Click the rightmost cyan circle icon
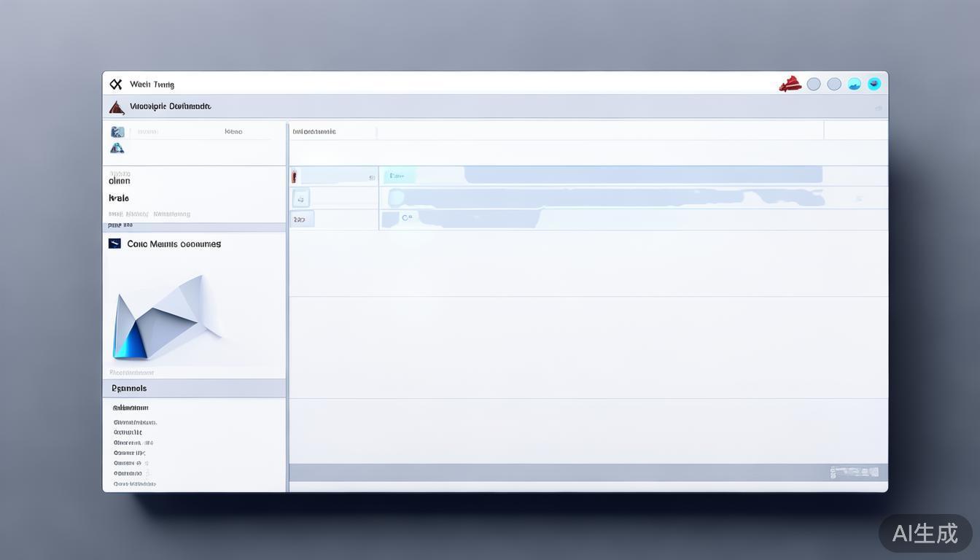980x560 pixels. pos(874,84)
